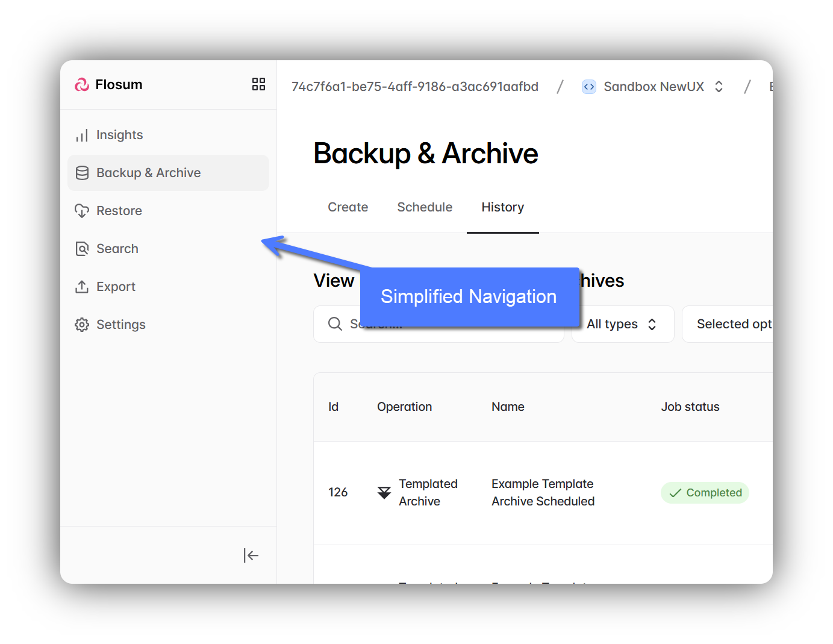
Task: Collapse the sidebar with arrow button
Action: click(x=251, y=555)
